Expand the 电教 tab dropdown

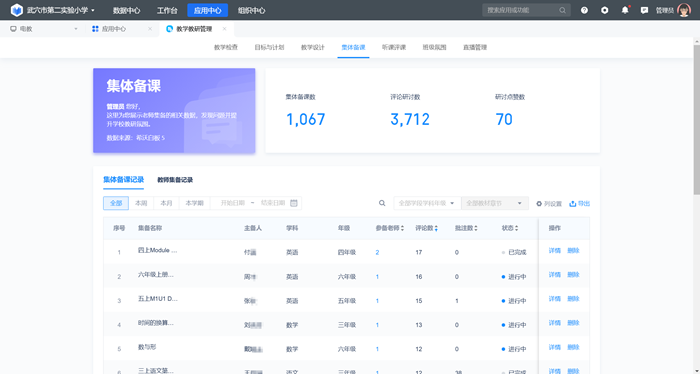[75, 29]
